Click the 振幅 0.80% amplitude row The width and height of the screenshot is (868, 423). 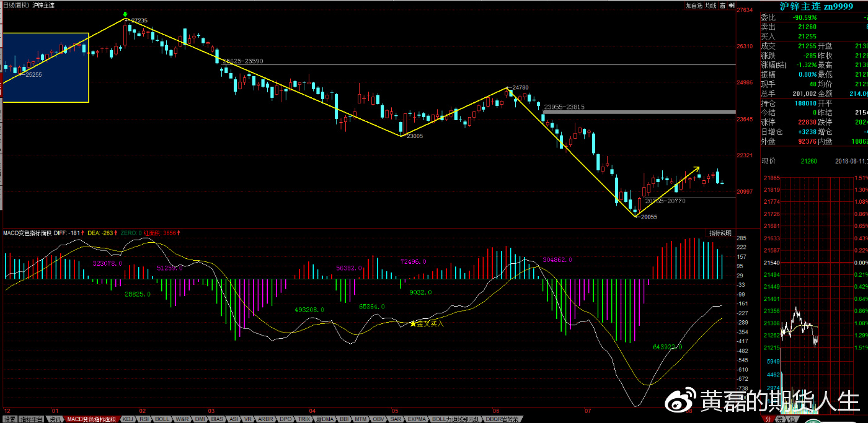point(789,74)
